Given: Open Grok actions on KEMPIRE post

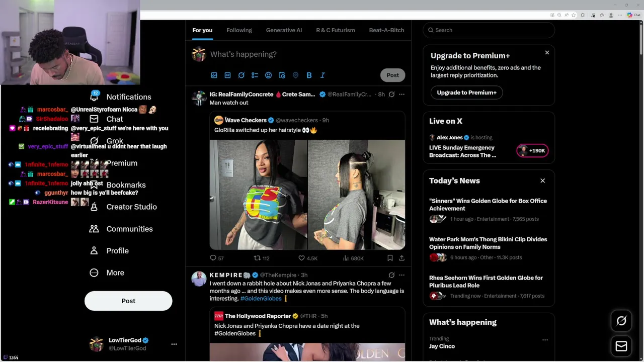Looking at the screenshot, I should (x=391, y=275).
